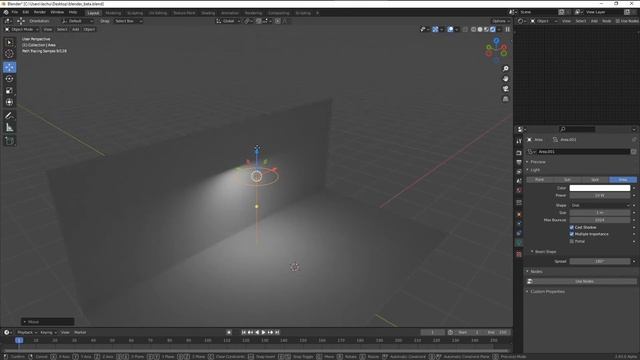This screenshot has height=360, width=640.
Task: Activate the Select Box tool
Action: (x=9, y=42)
